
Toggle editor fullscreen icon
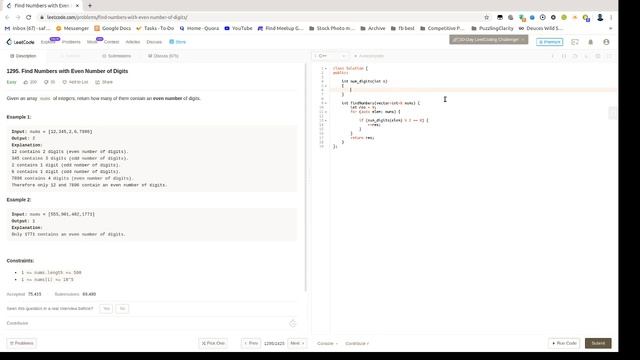click(609, 56)
